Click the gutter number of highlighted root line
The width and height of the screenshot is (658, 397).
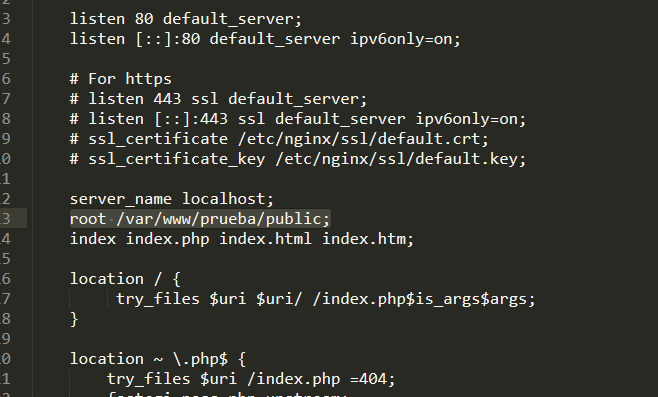[x=5, y=219]
